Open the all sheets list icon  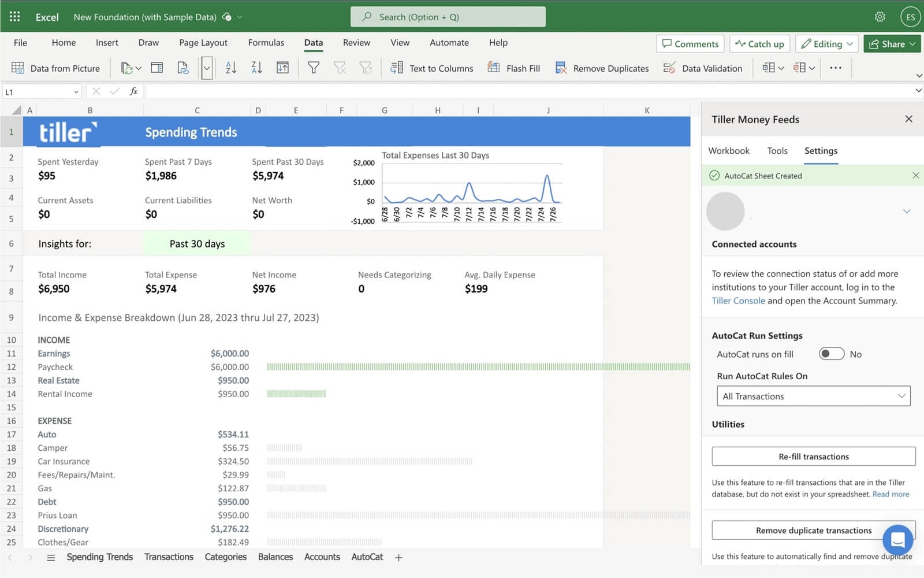coord(51,558)
